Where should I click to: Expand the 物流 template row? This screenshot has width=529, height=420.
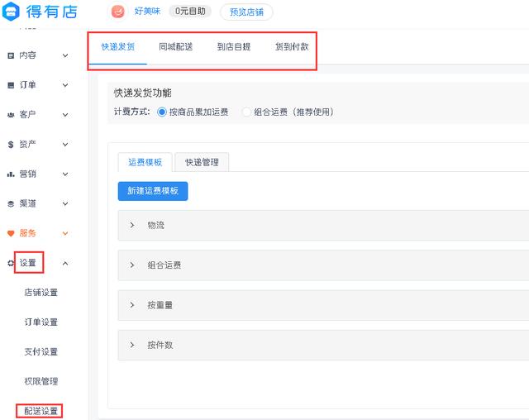[x=132, y=225]
